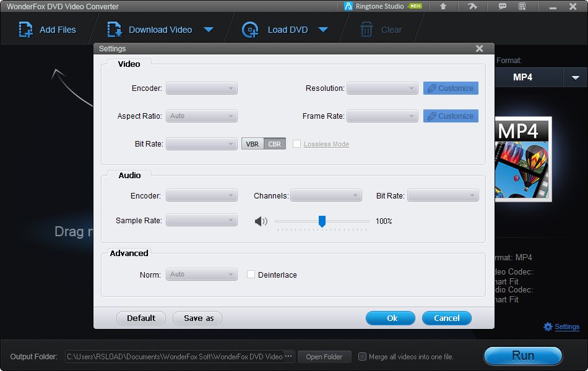Click the Save as button

point(197,318)
